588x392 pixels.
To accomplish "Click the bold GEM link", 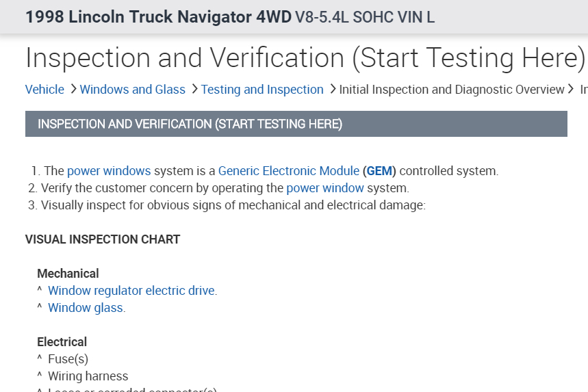I will tap(379, 171).
